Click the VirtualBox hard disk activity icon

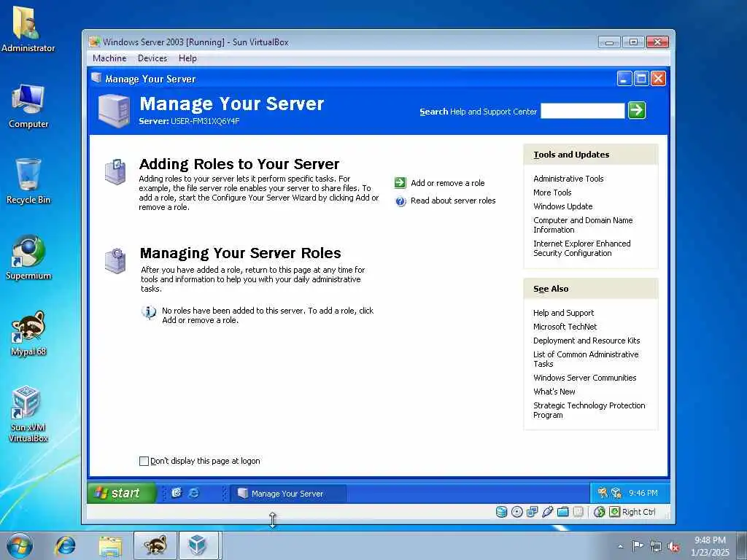point(502,512)
